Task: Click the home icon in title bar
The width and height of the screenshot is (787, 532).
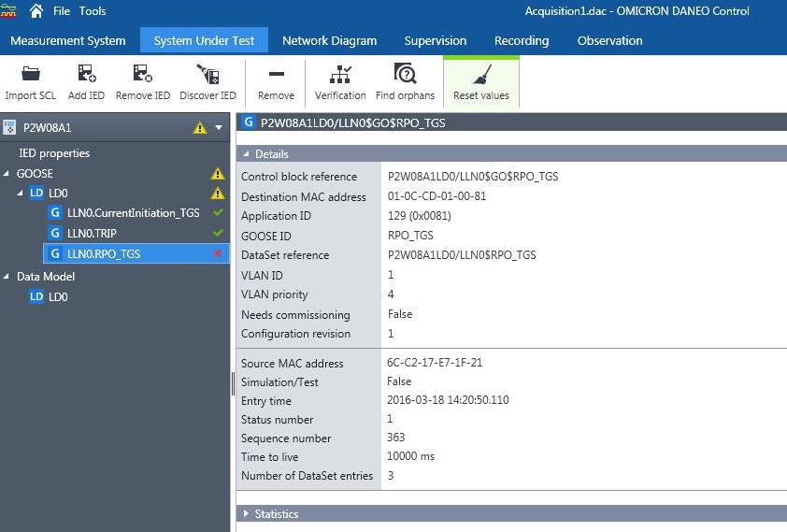Action: point(36,11)
